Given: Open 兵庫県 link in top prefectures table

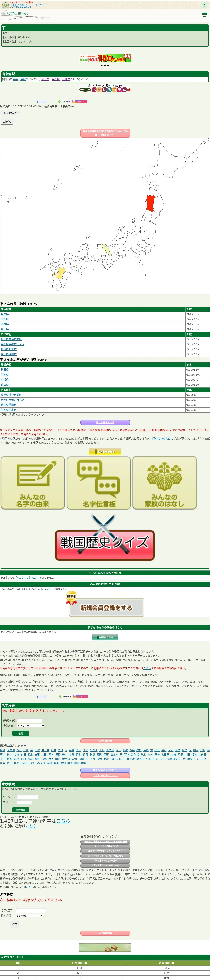Looking at the screenshot, I should coord(5,314).
